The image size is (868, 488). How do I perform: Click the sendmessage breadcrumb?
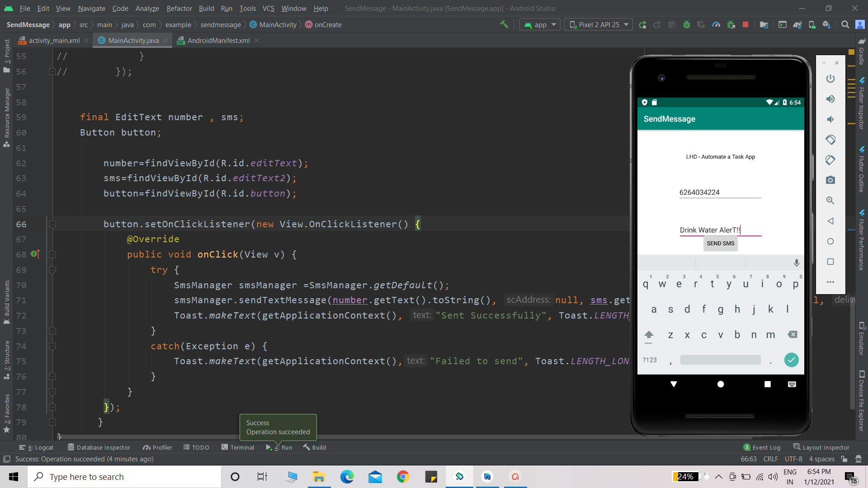coord(221,24)
